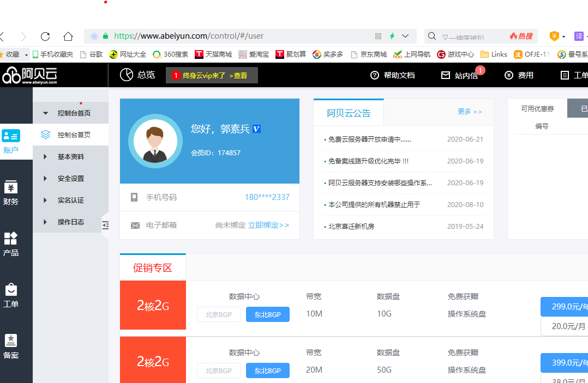Open the yellow shield wallet extension icon
This screenshot has height=383, width=588.
tap(554, 36)
